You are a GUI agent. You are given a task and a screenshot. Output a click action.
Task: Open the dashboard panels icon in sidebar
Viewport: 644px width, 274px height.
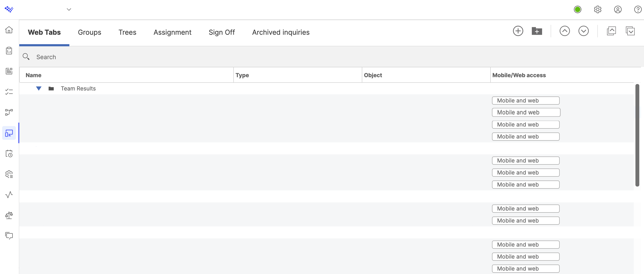coord(9,71)
